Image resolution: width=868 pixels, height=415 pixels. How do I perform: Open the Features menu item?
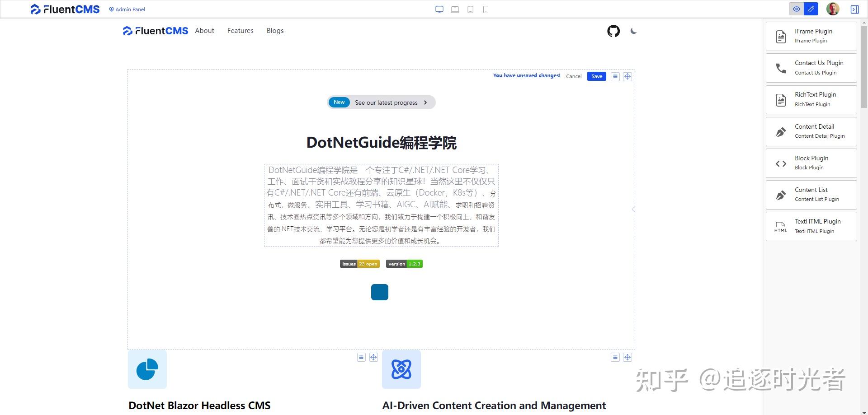coord(240,30)
